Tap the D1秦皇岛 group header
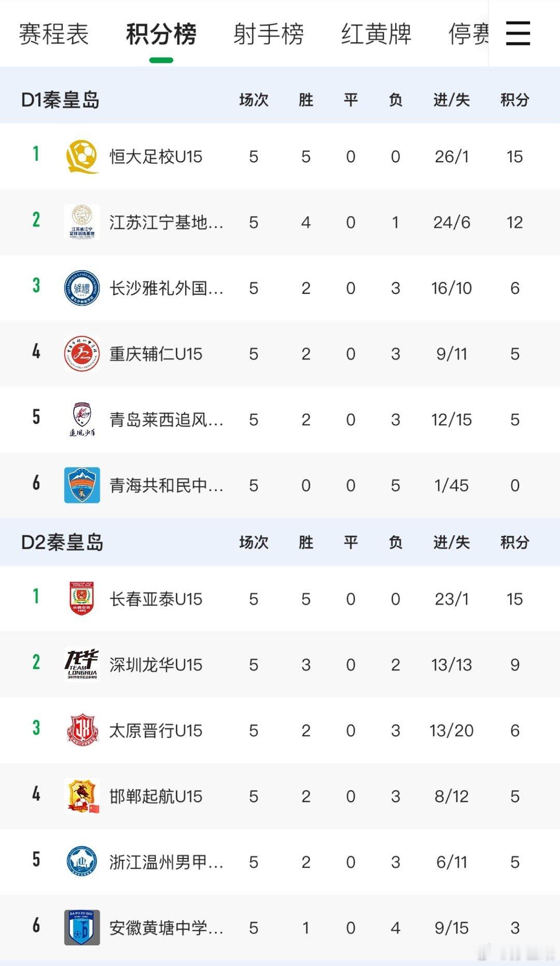Image resolution: width=560 pixels, height=966 pixels. click(60, 100)
